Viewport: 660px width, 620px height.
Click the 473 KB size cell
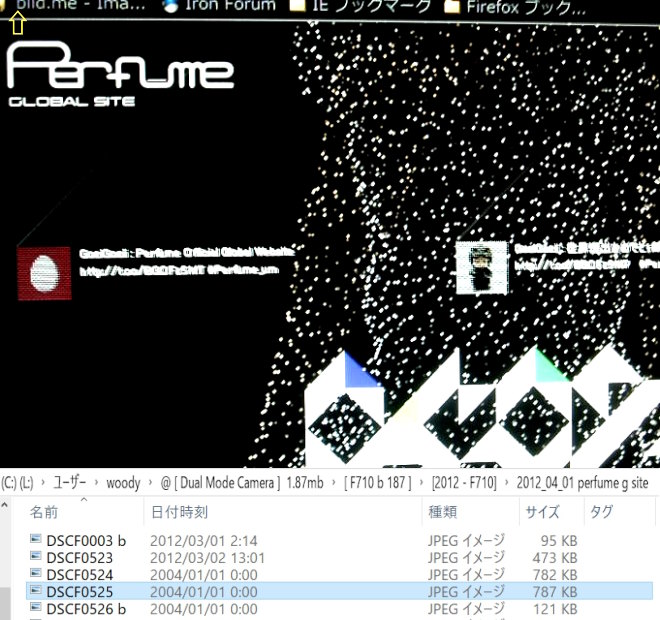[x=555, y=558]
